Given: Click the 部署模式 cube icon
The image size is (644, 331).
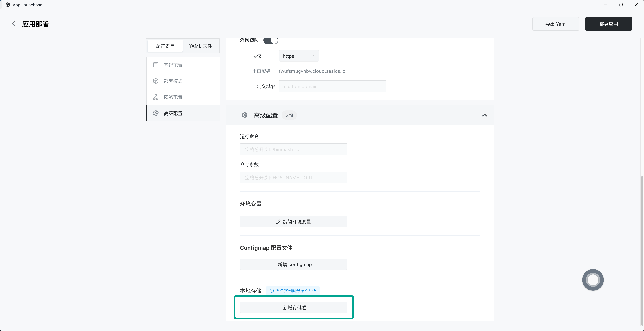Looking at the screenshot, I should 156,81.
